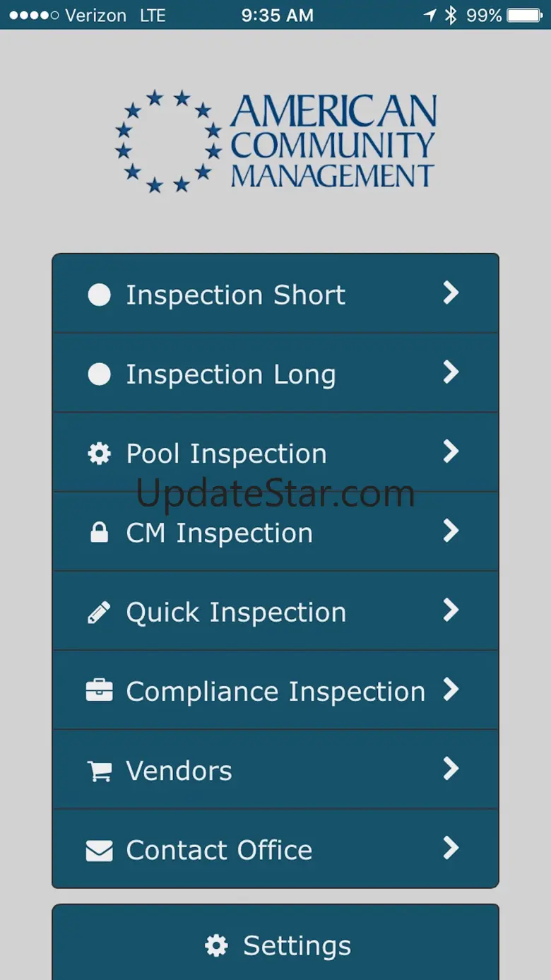Tap the envelope icon beside Contact Office
Screen dimensions: 551x980
coord(99,851)
